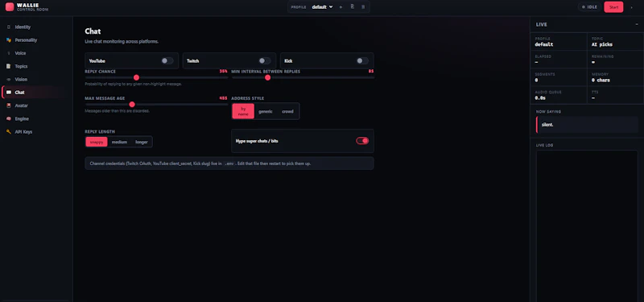Screen dimensions: 644x302
Task: Disable Hype super chats / bits toggle
Action: tap(362, 141)
